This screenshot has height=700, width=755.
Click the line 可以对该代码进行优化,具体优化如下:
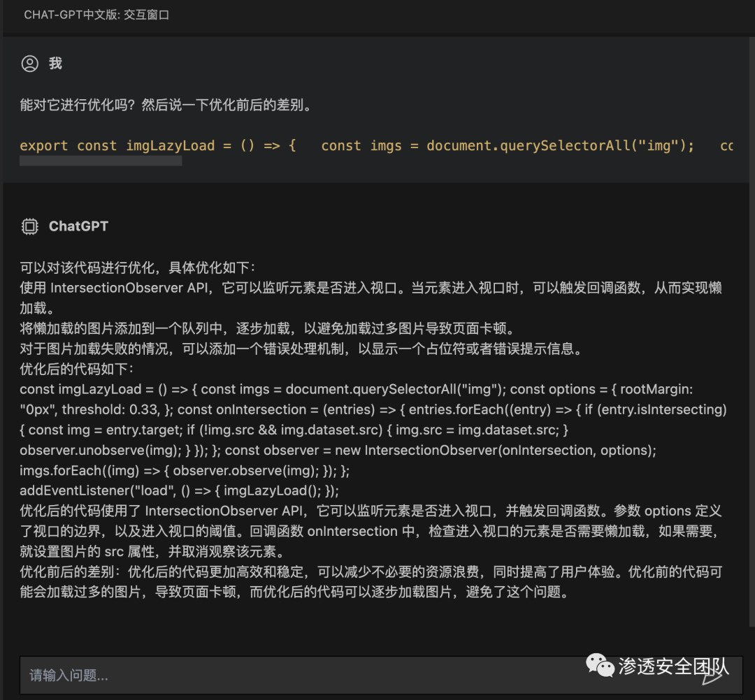138,268
